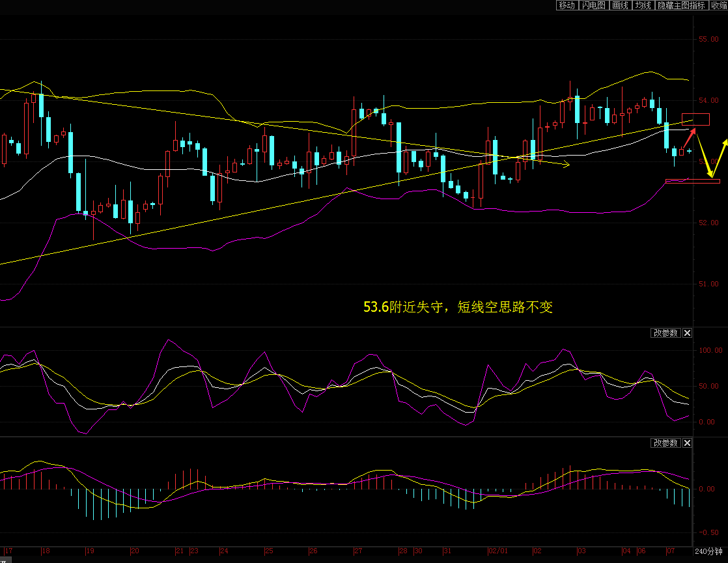This screenshot has height=563, width=728.
Task: Close the KDJ indicator panel with X
Action: pos(688,333)
